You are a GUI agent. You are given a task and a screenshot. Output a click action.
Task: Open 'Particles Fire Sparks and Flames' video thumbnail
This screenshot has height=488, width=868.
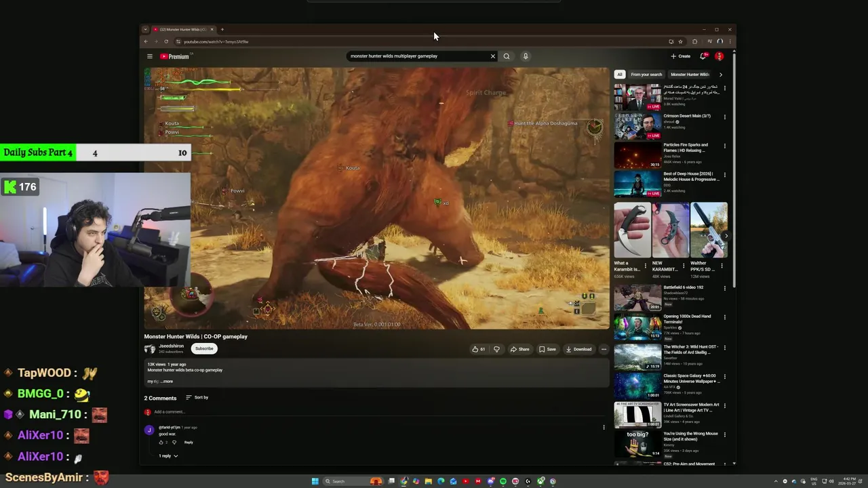coord(637,155)
